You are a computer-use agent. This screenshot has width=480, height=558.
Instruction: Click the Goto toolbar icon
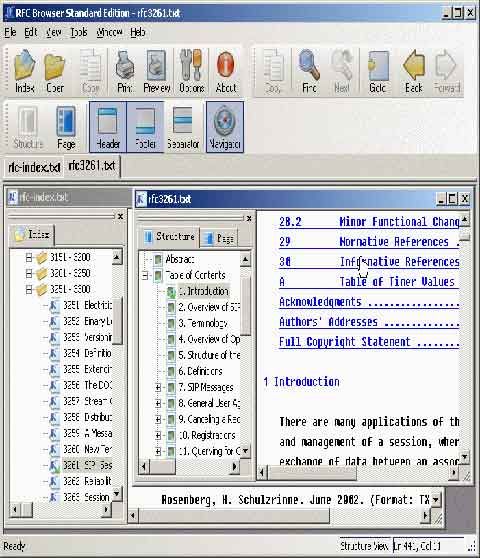[x=378, y=72]
